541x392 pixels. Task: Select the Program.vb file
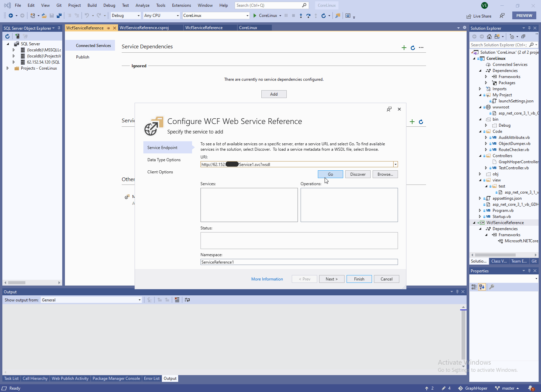[x=503, y=211]
